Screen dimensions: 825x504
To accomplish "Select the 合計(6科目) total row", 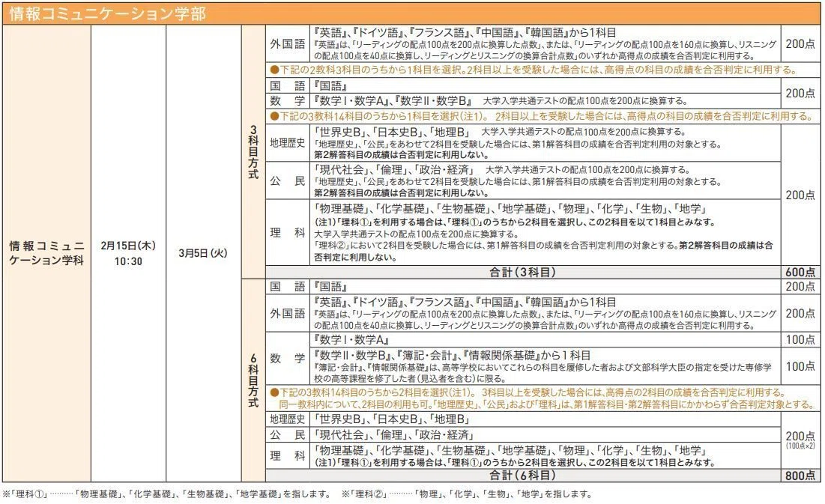I will 523,475.
